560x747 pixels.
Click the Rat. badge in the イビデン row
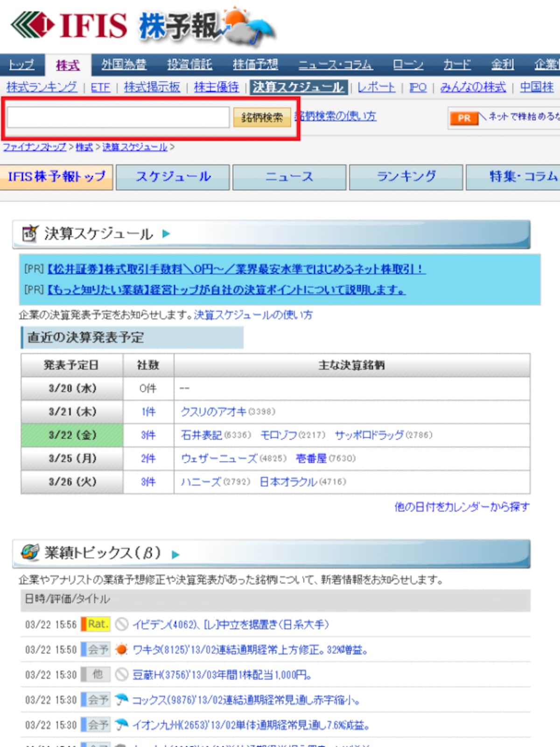[x=96, y=624]
